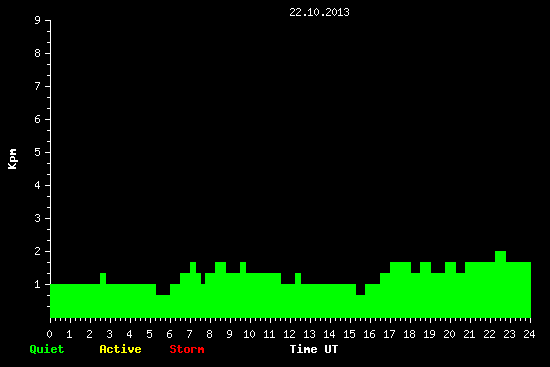Click the green Quiet legend label
The width and height of the screenshot is (550, 367).
coord(47,349)
